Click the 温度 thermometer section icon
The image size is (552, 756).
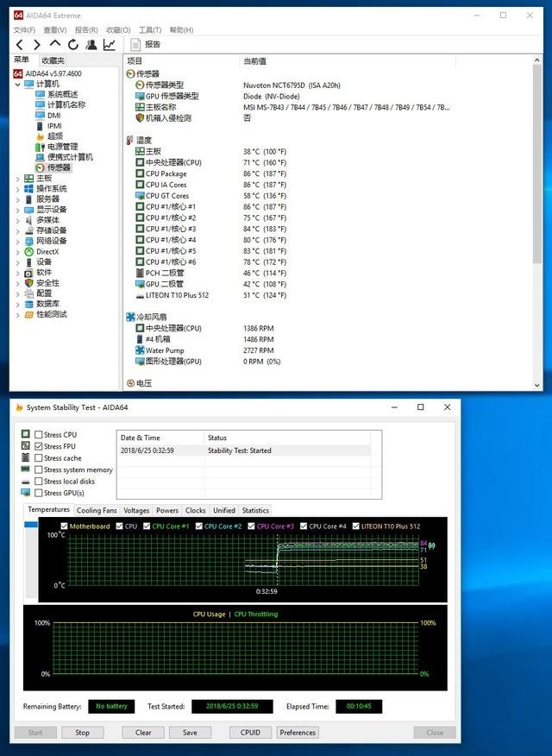point(129,141)
